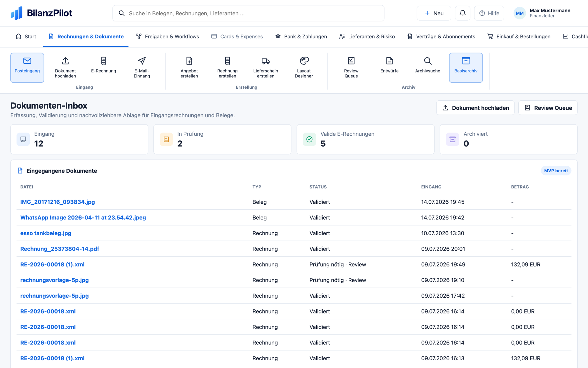The image size is (588, 368).
Task: Click the notifications bell icon
Action: [x=462, y=13]
